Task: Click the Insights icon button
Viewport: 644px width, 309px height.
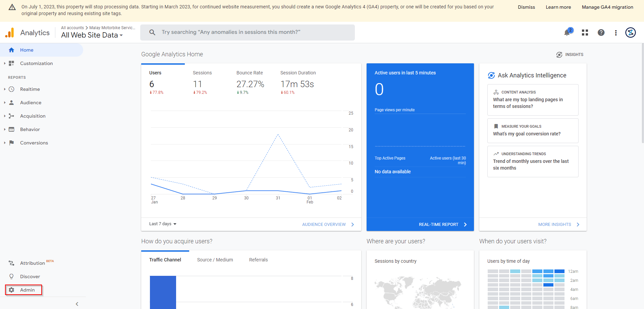Action: [570, 55]
